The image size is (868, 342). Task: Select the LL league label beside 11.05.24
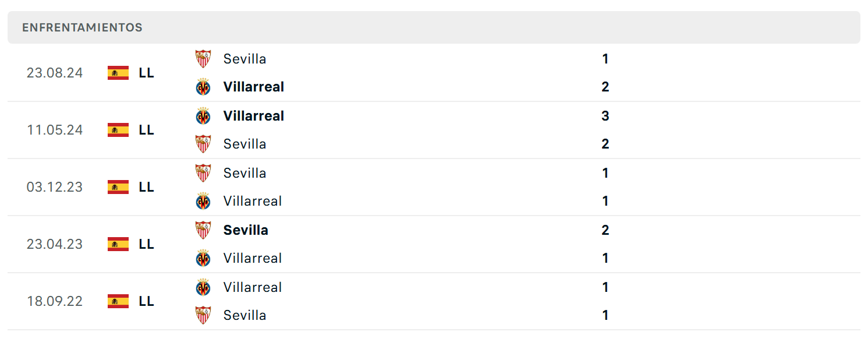[147, 130]
